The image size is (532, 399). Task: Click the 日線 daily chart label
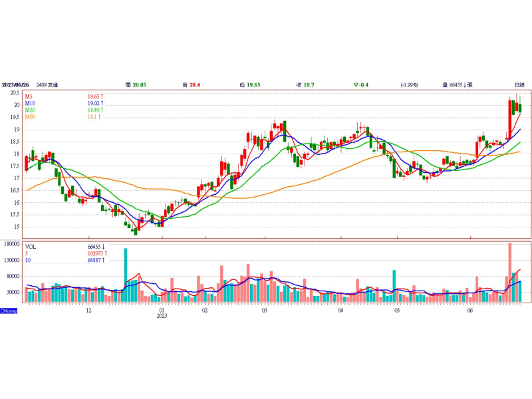coord(519,85)
